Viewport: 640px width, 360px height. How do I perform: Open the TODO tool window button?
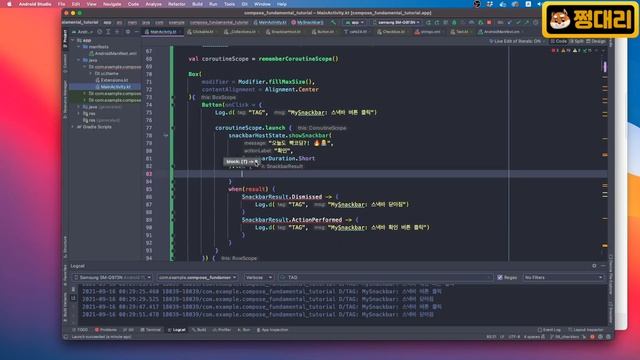[x=80, y=330]
